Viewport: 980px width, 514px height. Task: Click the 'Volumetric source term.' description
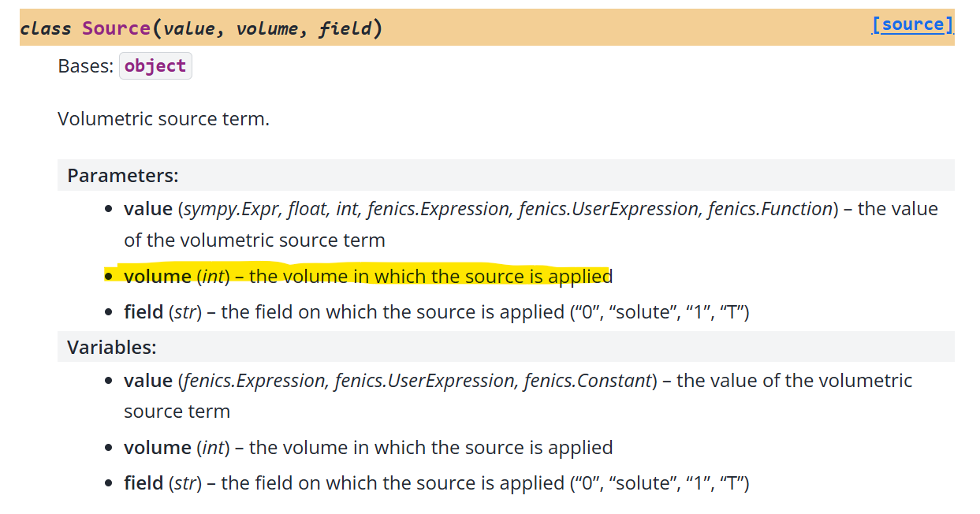pyautogui.click(x=164, y=120)
